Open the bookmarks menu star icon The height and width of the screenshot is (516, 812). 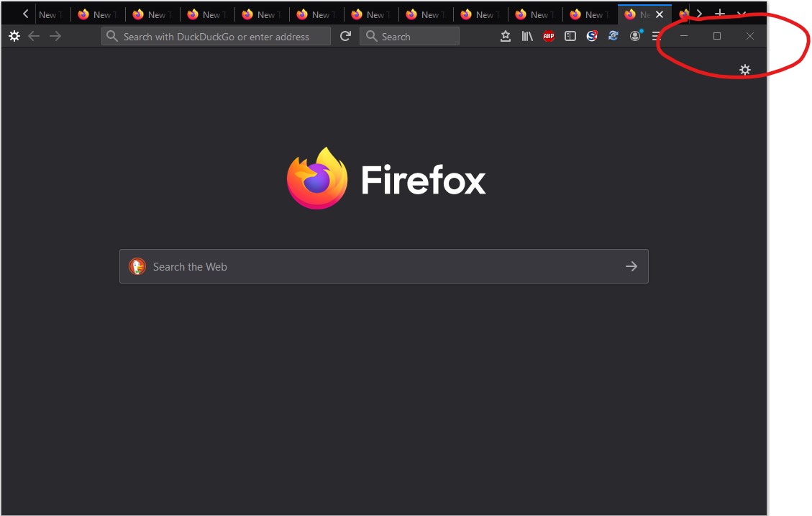coord(506,36)
